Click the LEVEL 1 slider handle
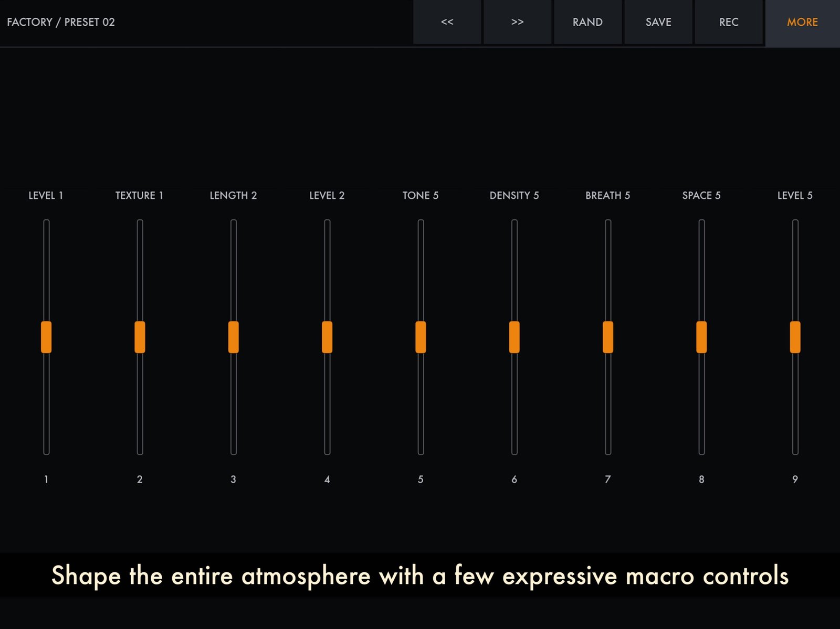This screenshot has width=840, height=629. click(x=46, y=337)
